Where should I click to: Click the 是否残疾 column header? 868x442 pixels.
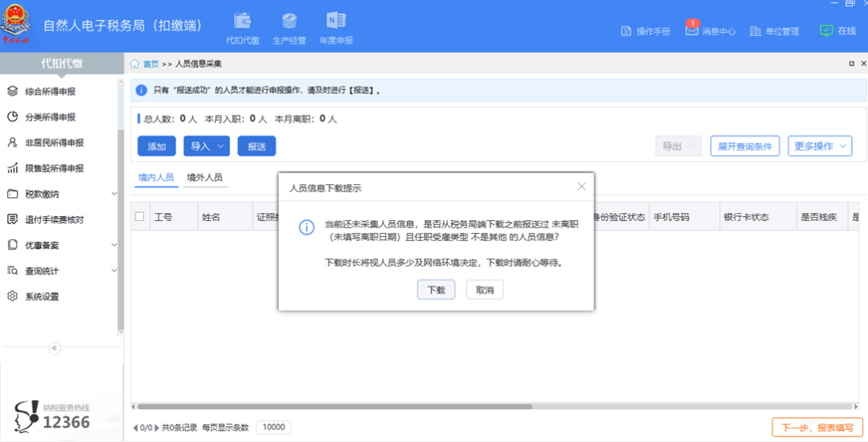coord(822,217)
